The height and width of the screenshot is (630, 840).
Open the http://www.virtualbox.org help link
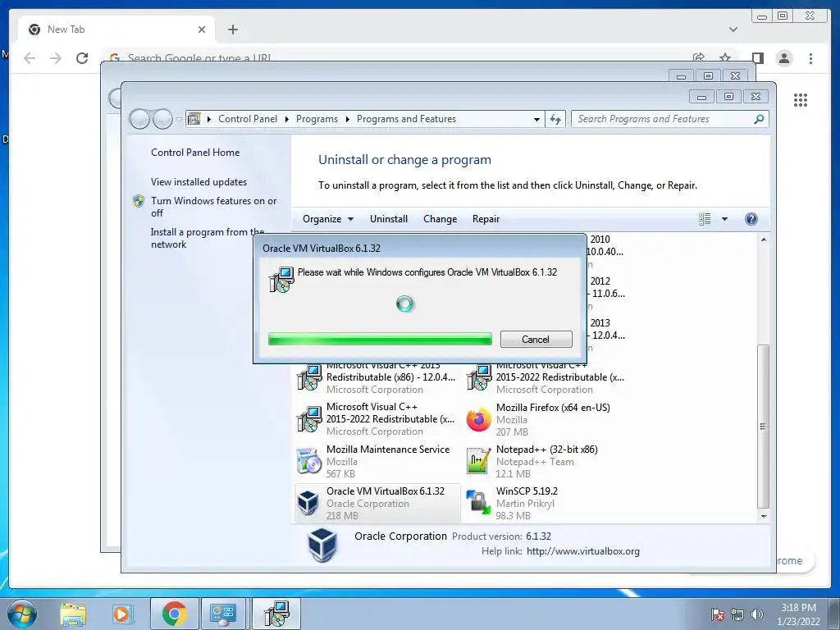point(583,551)
